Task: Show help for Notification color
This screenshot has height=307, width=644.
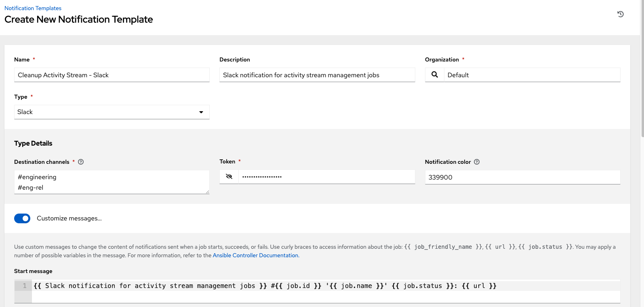Action: (477, 162)
